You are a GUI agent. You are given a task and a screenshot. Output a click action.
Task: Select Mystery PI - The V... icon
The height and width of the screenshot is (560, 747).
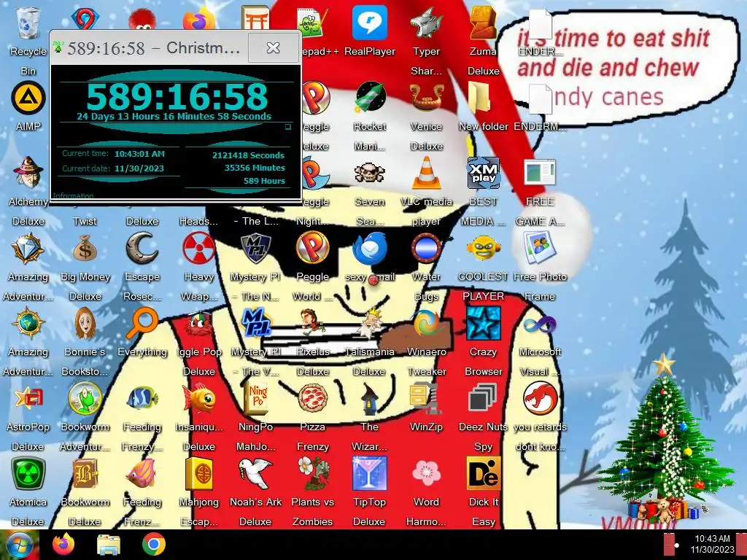tap(255, 323)
